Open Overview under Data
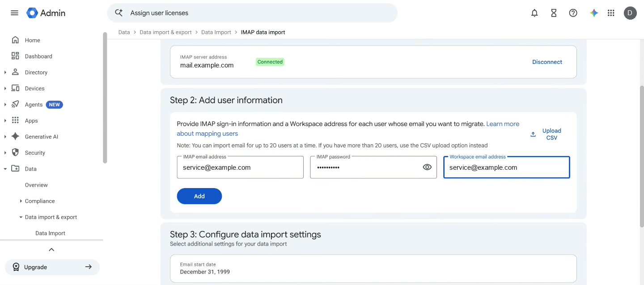This screenshot has height=285, width=644. click(x=36, y=185)
